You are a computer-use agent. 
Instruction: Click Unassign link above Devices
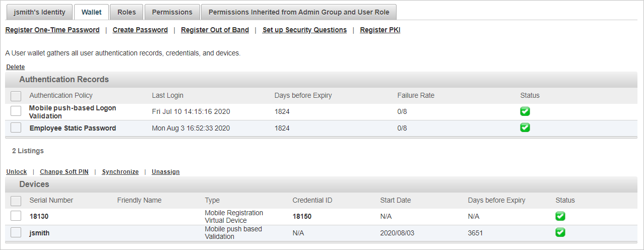[165, 172]
